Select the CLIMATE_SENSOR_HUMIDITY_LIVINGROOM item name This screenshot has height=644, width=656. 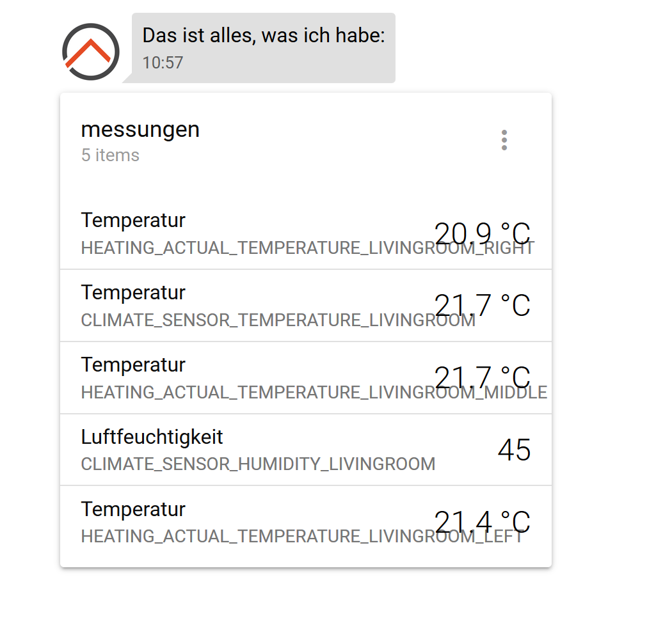coord(258,464)
